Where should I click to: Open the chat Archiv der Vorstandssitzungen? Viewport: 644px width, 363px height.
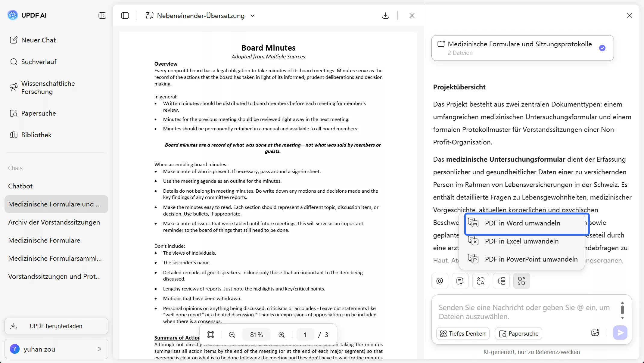tap(54, 222)
